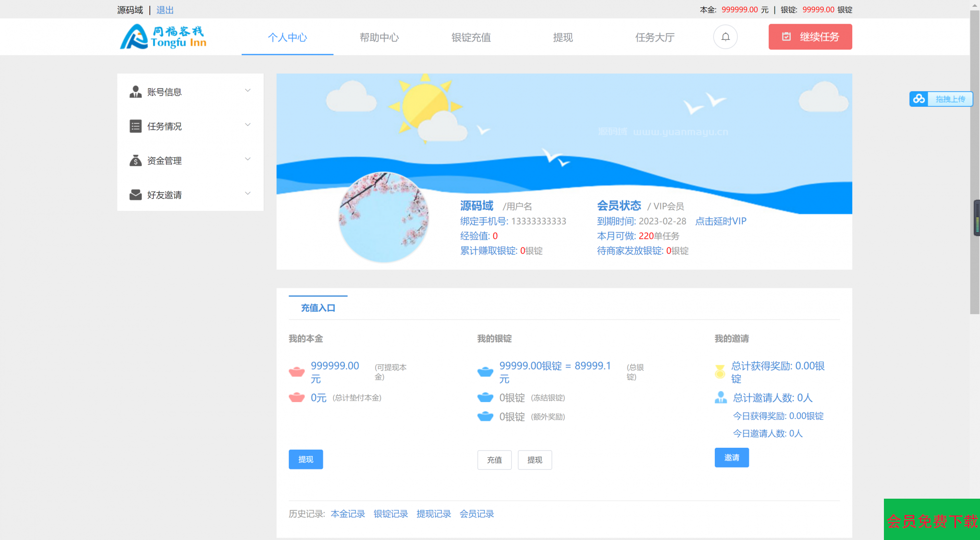Go to the 任务大厅 tab
This screenshot has height=540, width=980.
[655, 37]
